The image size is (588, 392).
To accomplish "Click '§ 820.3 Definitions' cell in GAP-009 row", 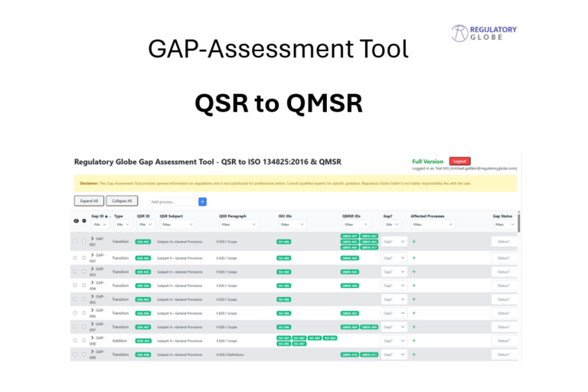I will click(x=230, y=354).
